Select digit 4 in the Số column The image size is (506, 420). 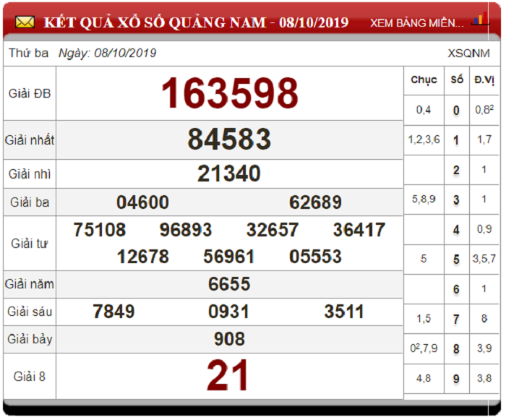456,230
